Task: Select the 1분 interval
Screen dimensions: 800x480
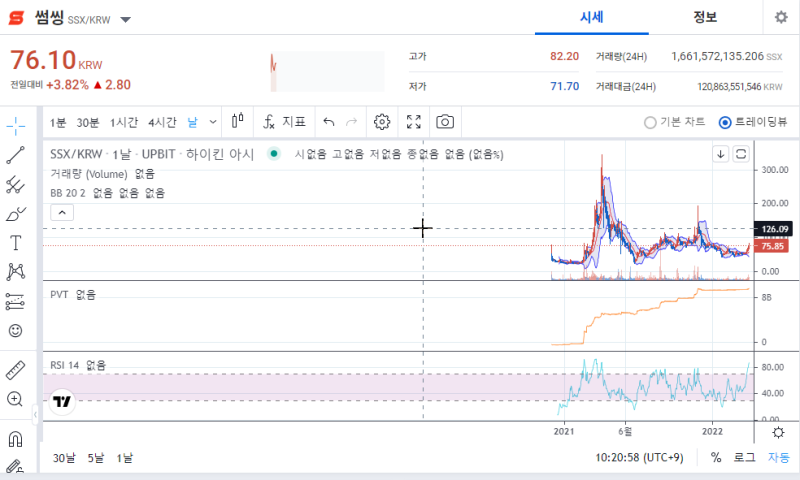Action: pos(58,122)
